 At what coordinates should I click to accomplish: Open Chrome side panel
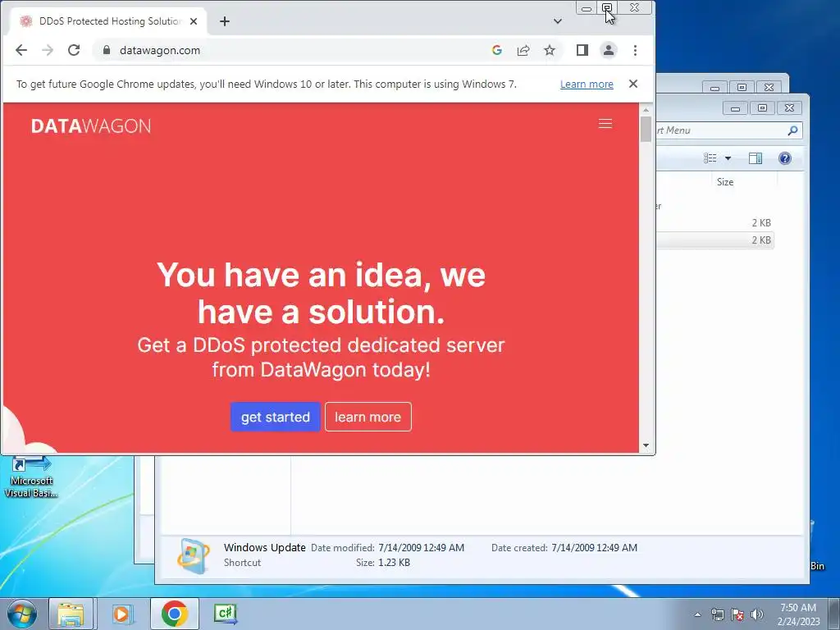pos(582,50)
